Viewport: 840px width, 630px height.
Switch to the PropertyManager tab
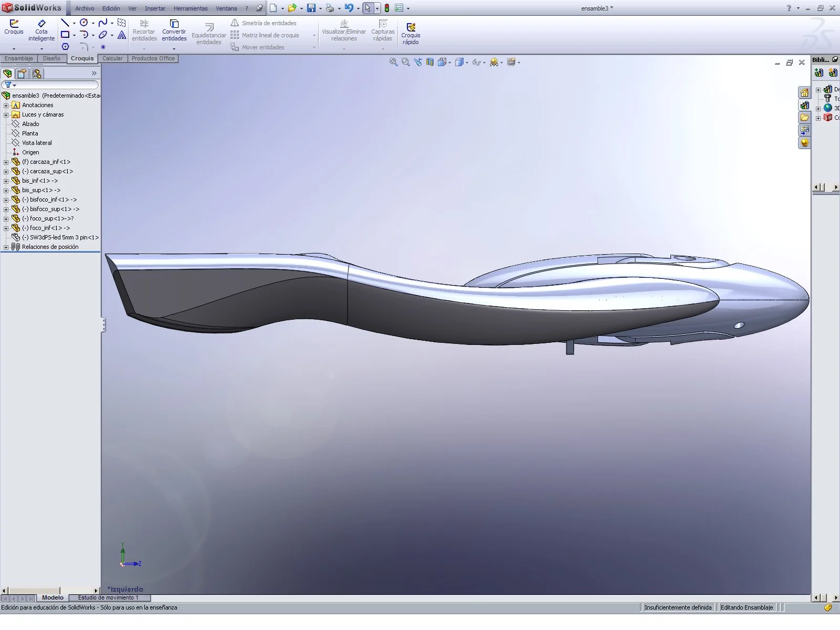click(x=22, y=73)
